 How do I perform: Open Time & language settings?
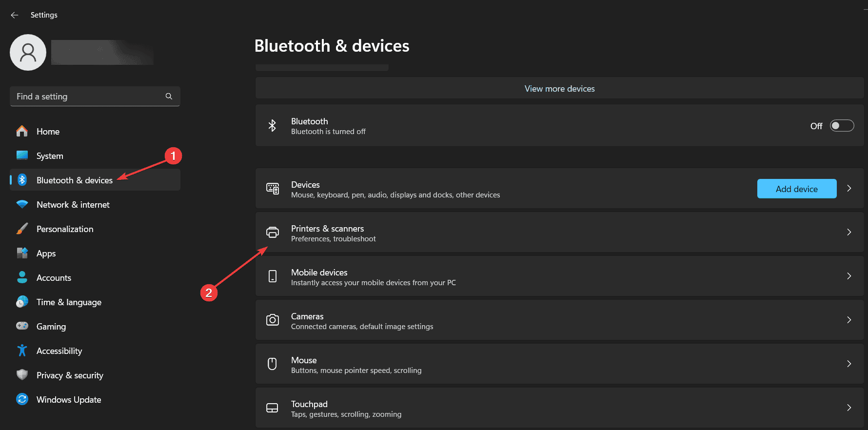click(x=95, y=302)
